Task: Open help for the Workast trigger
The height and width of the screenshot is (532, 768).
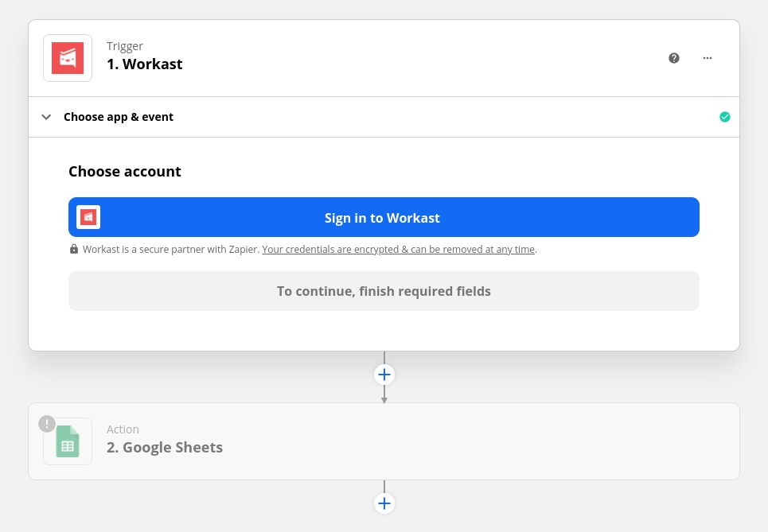Action: [x=674, y=58]
